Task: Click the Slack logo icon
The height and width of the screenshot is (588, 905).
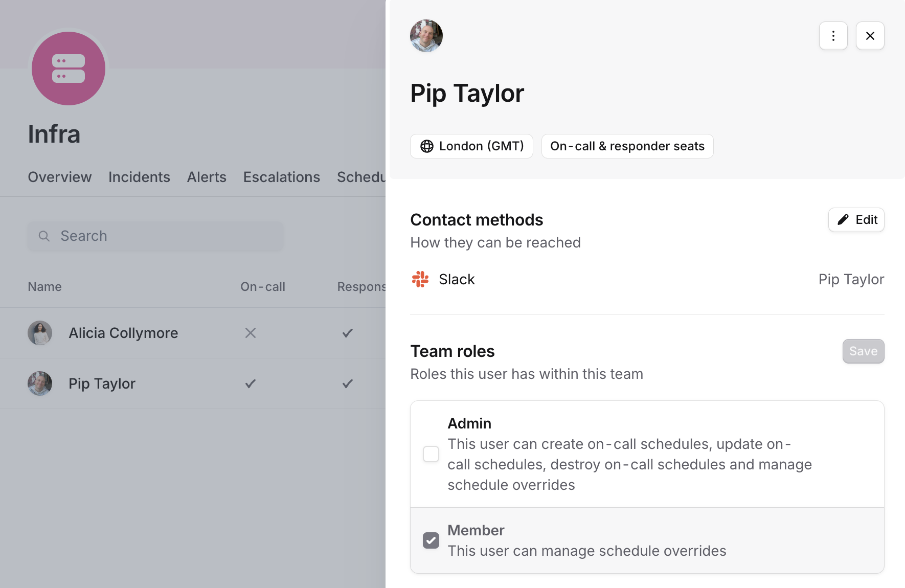Action: (x=420, y=279)
